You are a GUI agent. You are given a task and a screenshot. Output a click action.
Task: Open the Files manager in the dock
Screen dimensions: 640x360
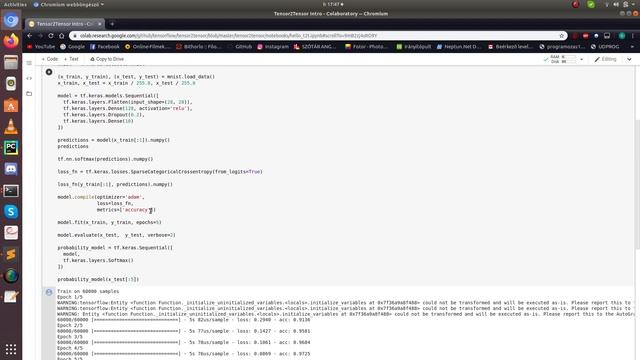tap(11, 62)
